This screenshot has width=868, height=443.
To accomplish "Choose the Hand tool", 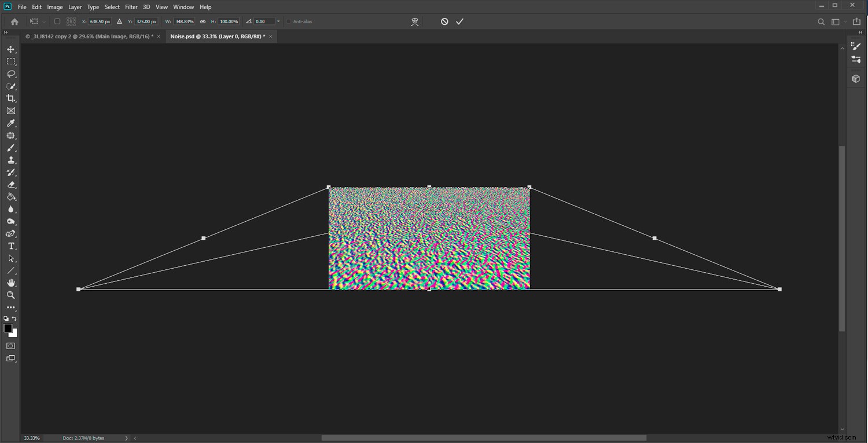I will [11, 283].
